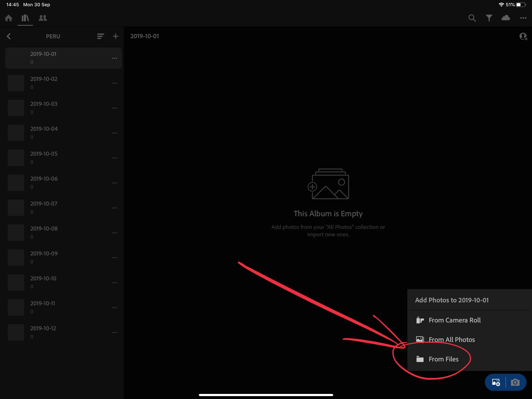Screen dimensions: 532x399
Task: Select From Files option
Action: tap(443, 359)
